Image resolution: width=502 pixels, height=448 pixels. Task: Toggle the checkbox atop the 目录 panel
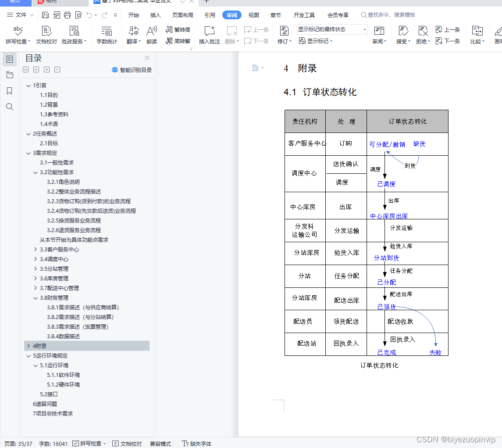coord(26,69)
